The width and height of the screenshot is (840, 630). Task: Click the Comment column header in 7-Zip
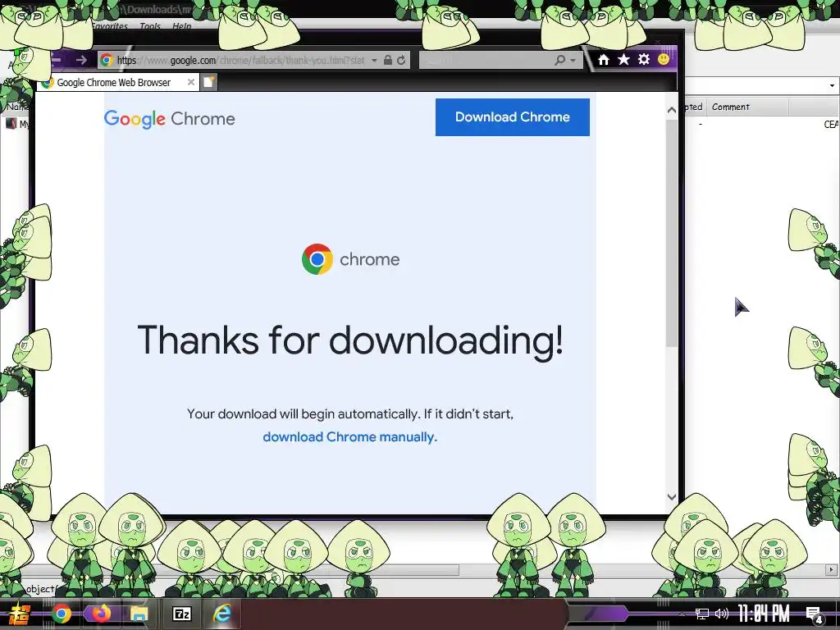pyautogui.click(x=746, y=107)
